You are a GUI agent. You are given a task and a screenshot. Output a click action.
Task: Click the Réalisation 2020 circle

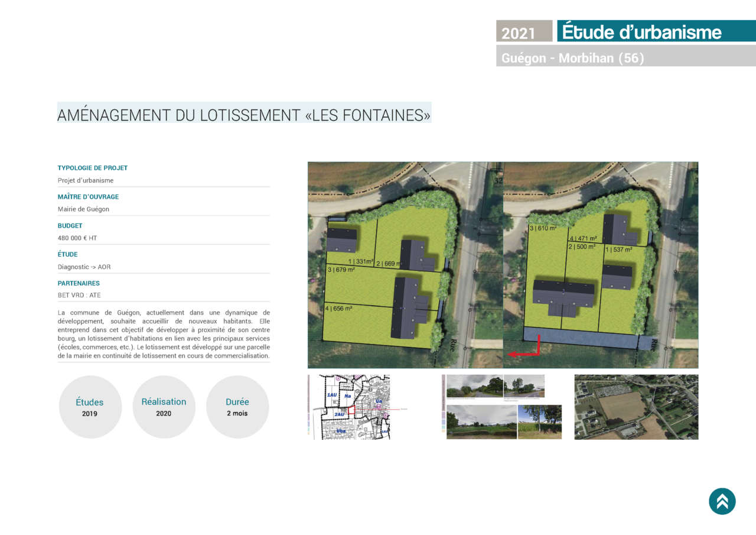pyautogui.click(x=164, y=407)
